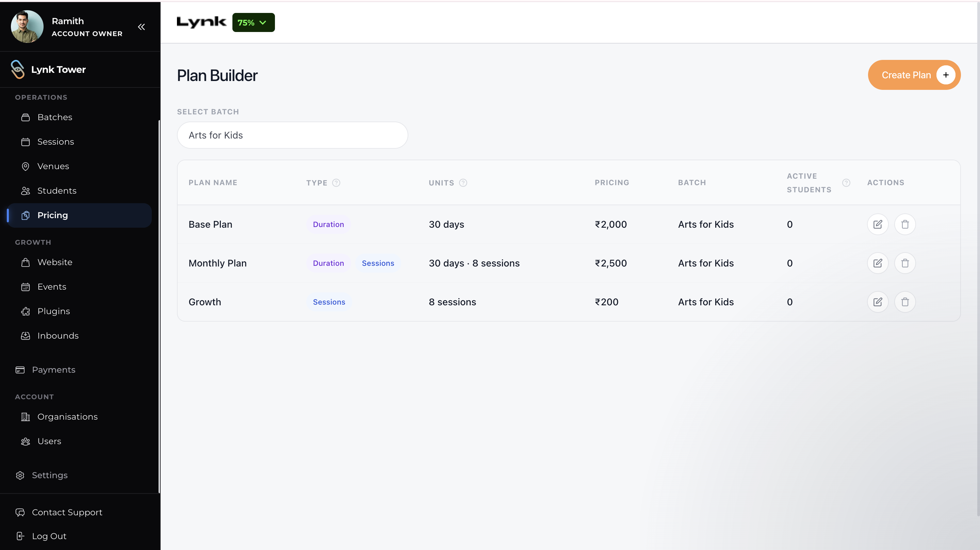Click the Log Out door icon
Viewport: 980px width, 550px height.
(x=20, y=536)
